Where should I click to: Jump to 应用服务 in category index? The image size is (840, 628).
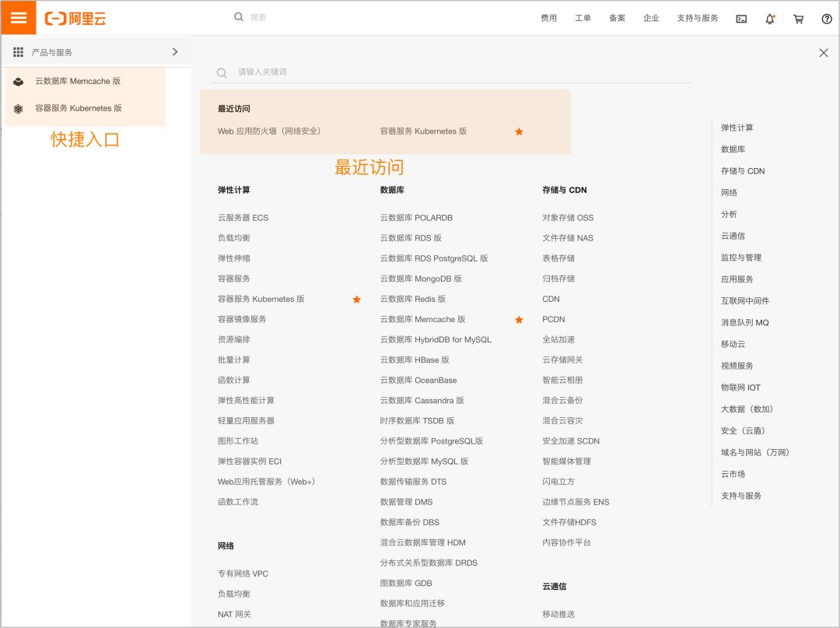(x=737, y=279)
